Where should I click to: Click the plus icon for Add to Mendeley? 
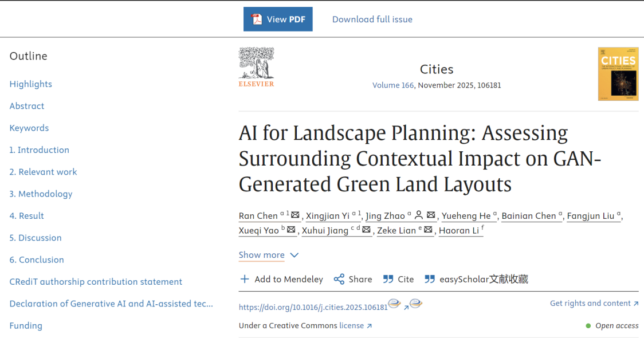(245, 279)
